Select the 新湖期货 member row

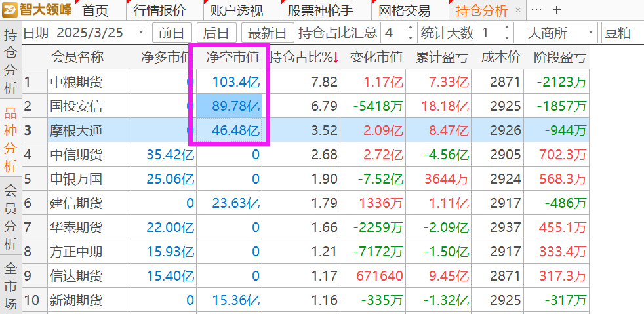[x=306, y=300]
